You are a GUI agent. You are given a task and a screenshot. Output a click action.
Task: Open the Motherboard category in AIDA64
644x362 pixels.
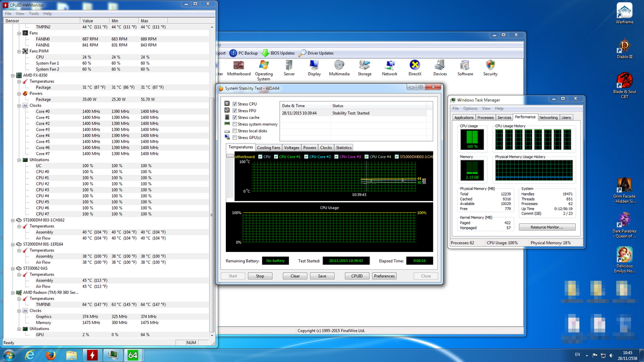pos(239,68)
